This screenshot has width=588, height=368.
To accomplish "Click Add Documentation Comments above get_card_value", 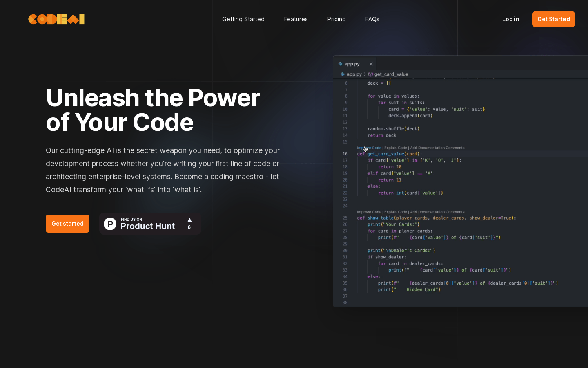I will 437,148.
